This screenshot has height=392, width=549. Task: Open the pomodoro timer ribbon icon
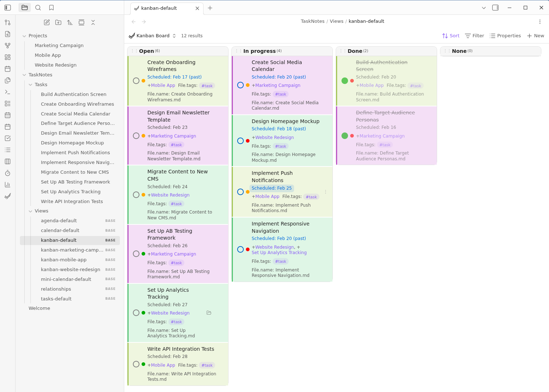tap(8, 173)
